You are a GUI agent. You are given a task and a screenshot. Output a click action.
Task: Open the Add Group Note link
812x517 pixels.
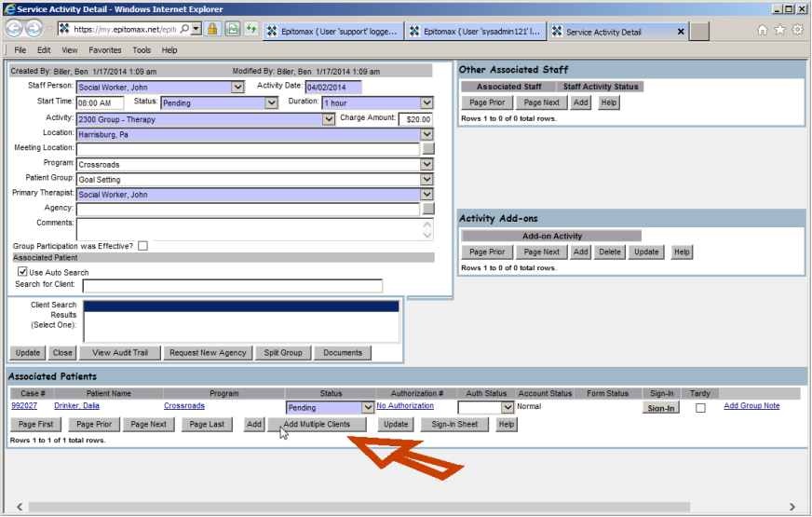pos(751,406)
